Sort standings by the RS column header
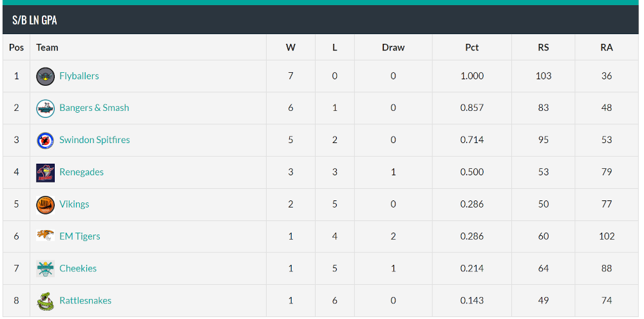Screen dimensions: 644x319 click(544, 48)
